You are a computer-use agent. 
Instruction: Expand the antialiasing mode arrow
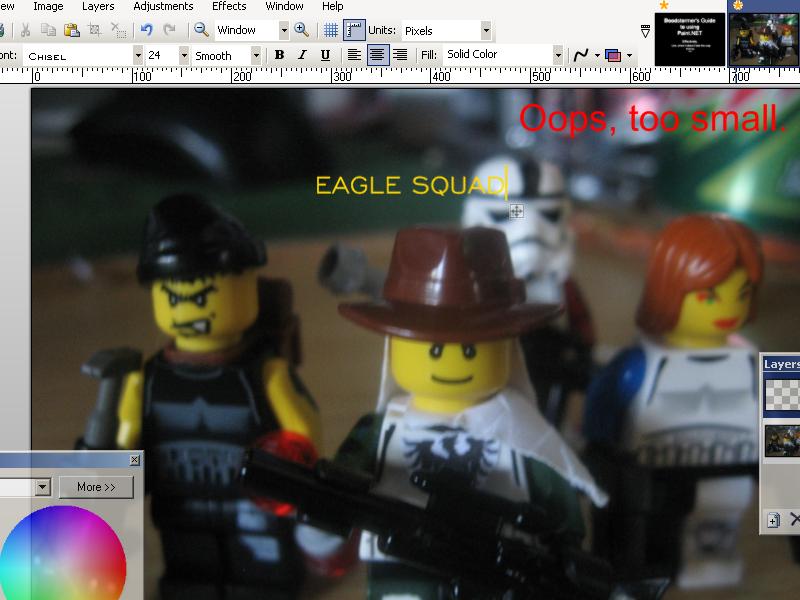tap(597, 56)
